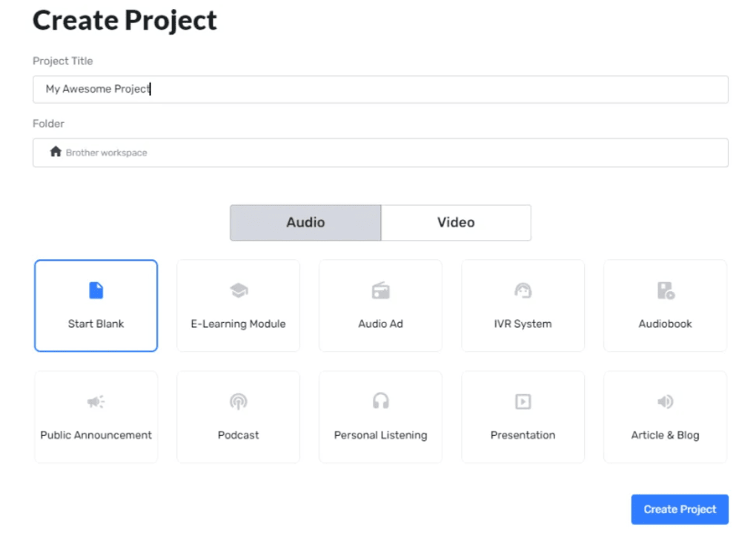Image resolution: width=756 pixels, height=534 pixels.
Task: Select the E-Learning Module graduation cap icon
Action: 239,290
